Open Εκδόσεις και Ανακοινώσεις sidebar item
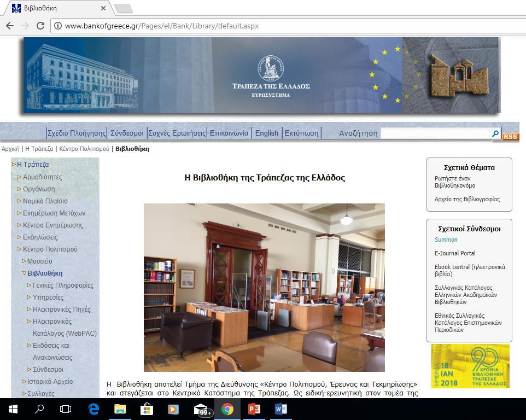This screenshot has width=526, height=420. pyautogui.click(x=52, y=352)
